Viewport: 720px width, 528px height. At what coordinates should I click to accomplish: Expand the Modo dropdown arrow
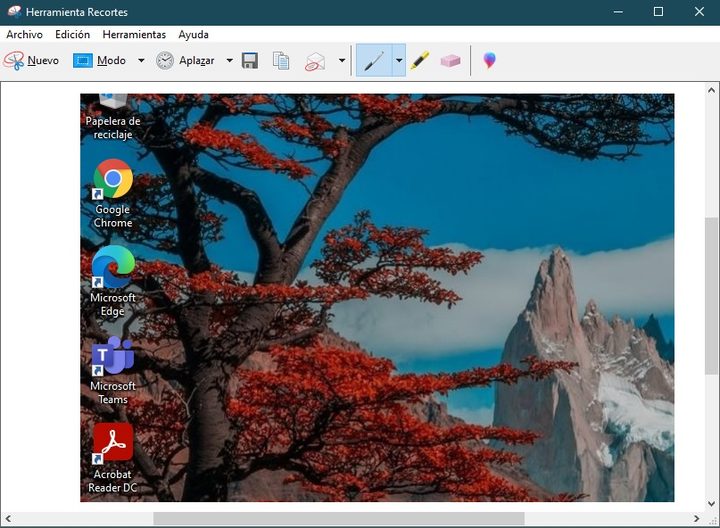141,61
